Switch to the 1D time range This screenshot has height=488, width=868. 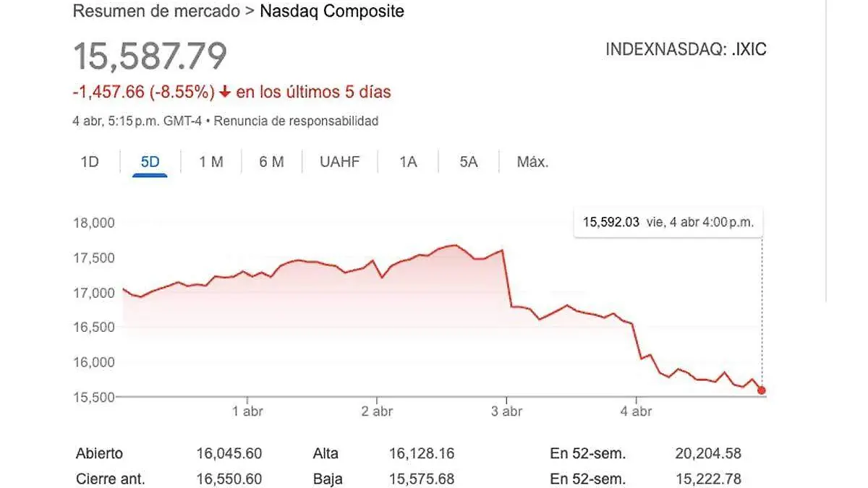click(90, 162)
